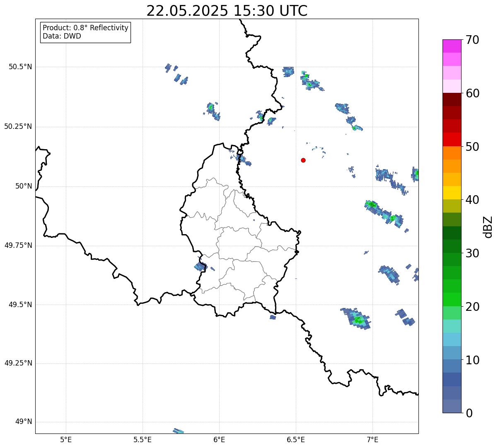Click the colorbar tick label 20
Image resolution: width=498 pixels, height=448 pixels.
pyautogui.click(x=472, y=307)
